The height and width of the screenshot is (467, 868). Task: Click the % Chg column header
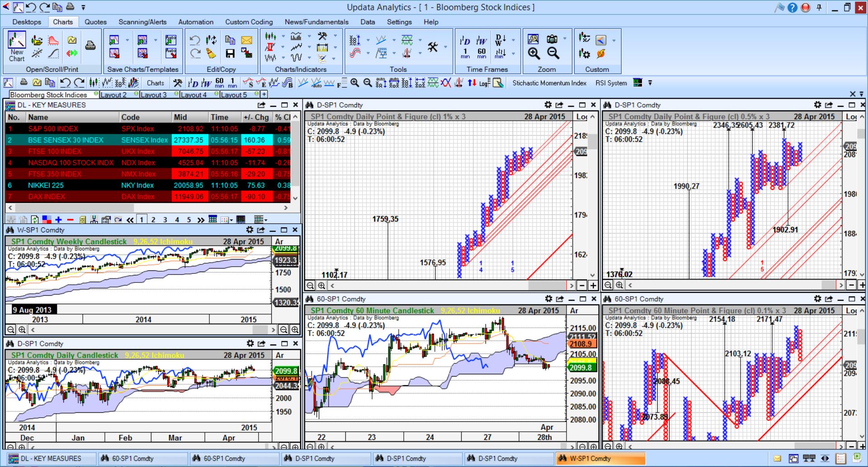coord(283,117)
